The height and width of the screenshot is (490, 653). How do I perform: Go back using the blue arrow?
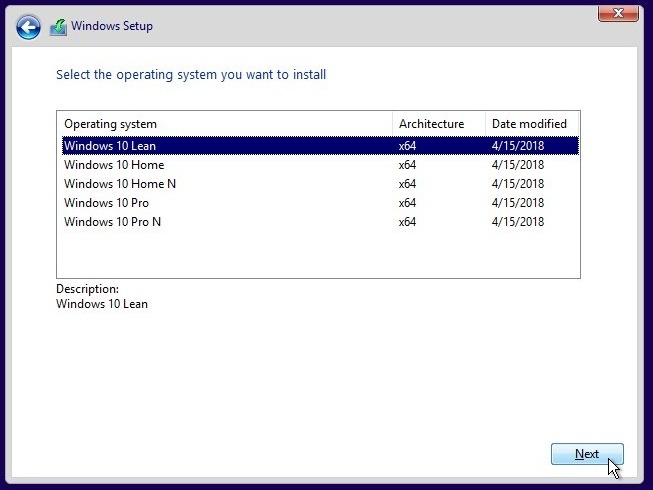click(x=28, y=27)
